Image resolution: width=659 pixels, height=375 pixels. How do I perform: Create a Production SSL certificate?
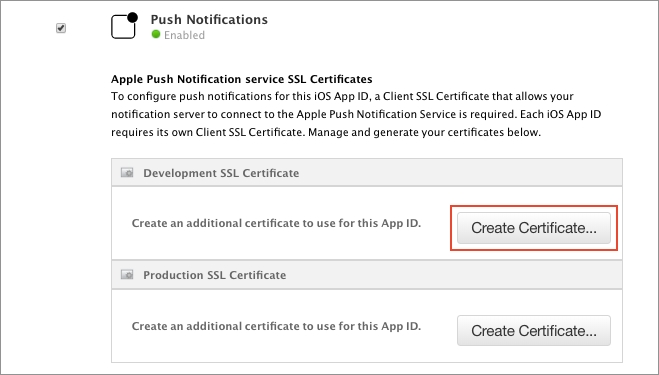click(534, 330)
